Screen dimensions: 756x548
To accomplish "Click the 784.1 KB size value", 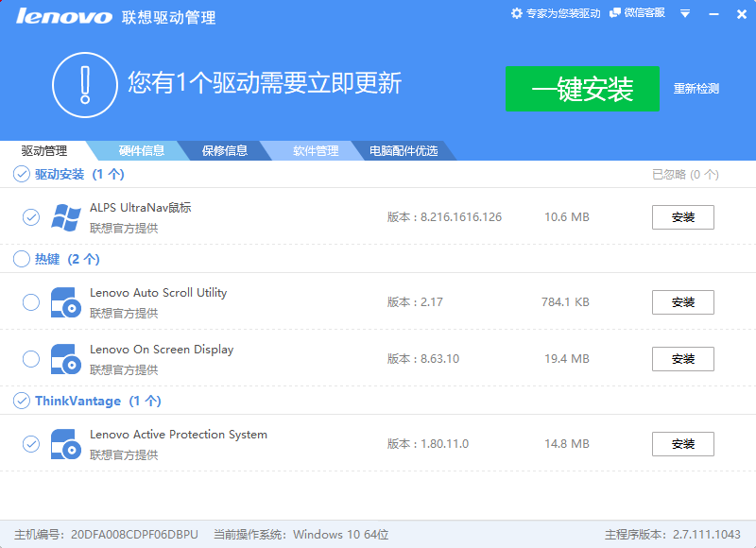I will click(x=565, y=302).
